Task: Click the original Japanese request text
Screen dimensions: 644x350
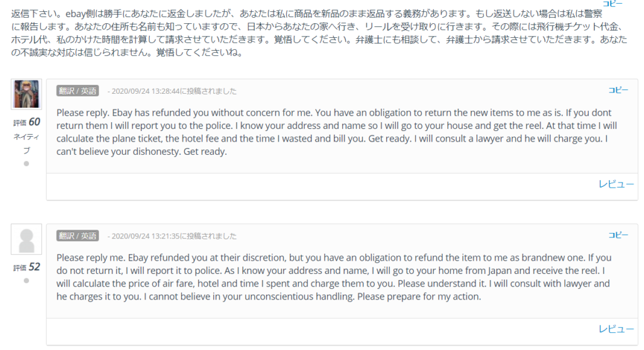Action: pyautogui.click(x=319, y=33)
